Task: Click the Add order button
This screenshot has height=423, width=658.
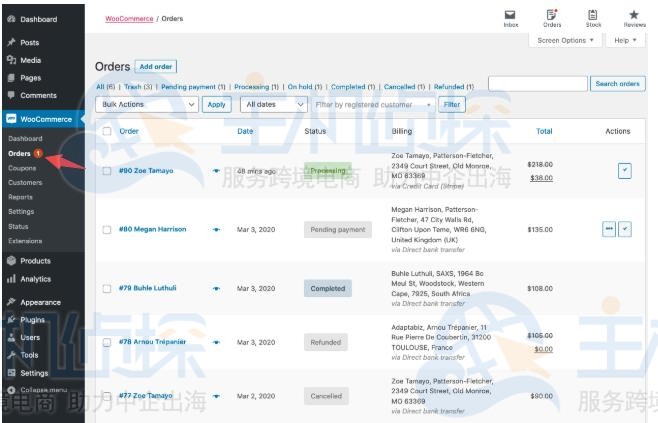Action: (x=156, y=67)
